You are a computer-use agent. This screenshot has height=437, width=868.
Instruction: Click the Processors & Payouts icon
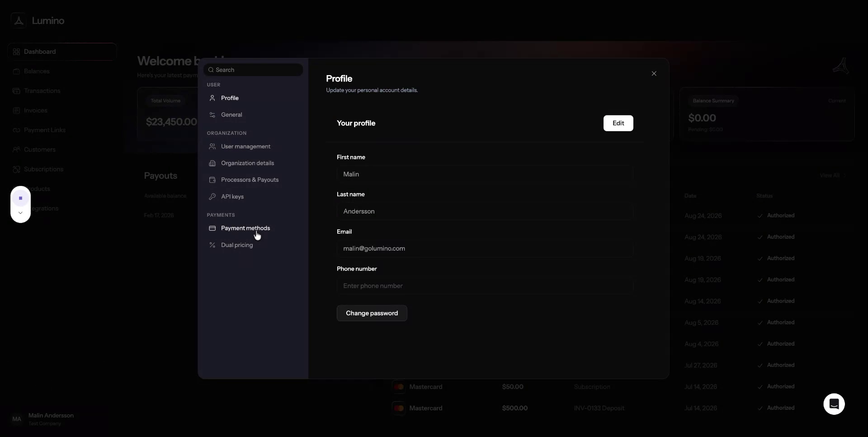coord(212,180)
